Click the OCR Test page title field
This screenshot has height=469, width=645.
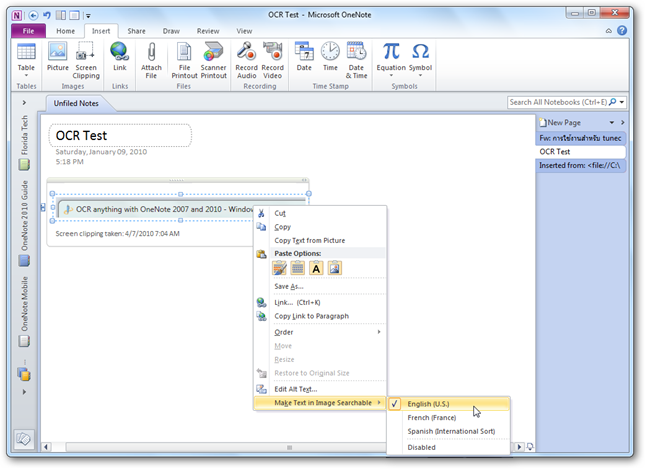[120, 135]
